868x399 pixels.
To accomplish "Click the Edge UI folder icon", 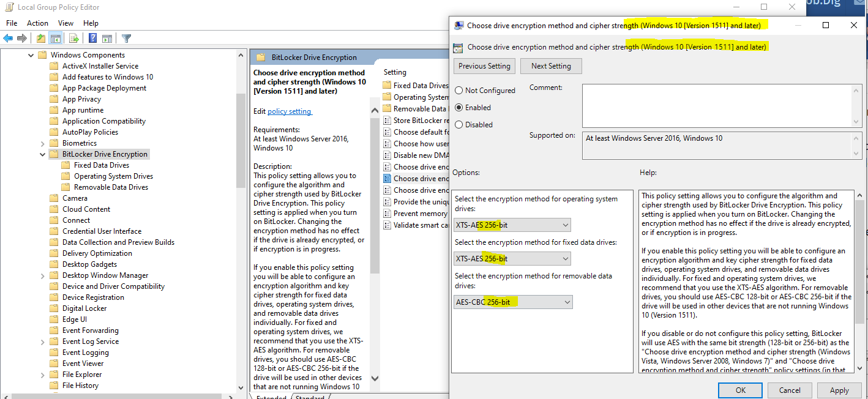I will pyautogui.click(x=54, y=319).
